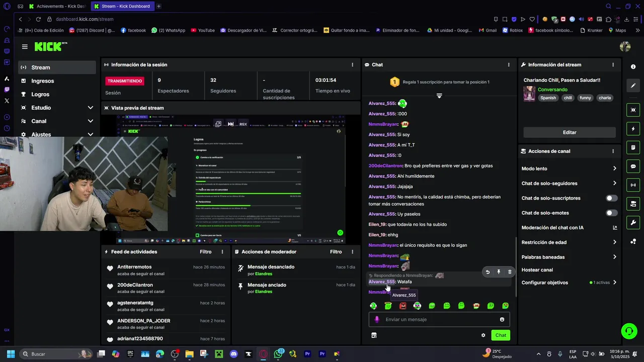Screen dimensions: 644x362
Task: Select Stream in the sidebar
Action: click(57, 67)
